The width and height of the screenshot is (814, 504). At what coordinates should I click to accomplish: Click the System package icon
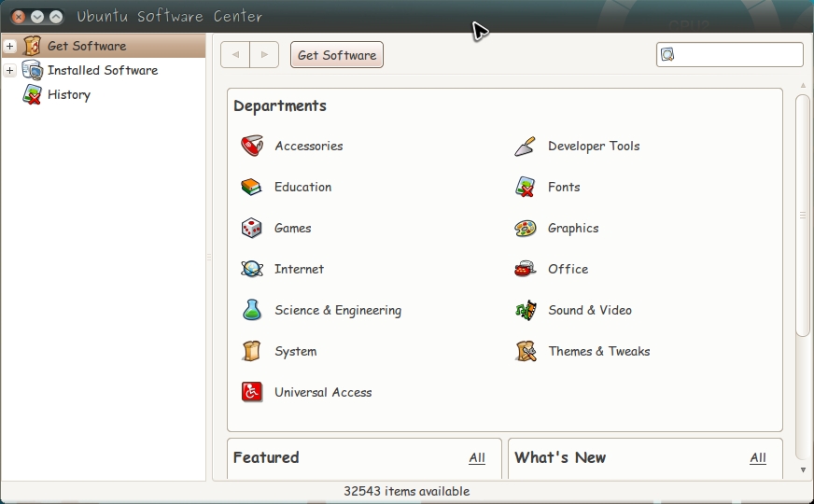click(x=252, y=351)
